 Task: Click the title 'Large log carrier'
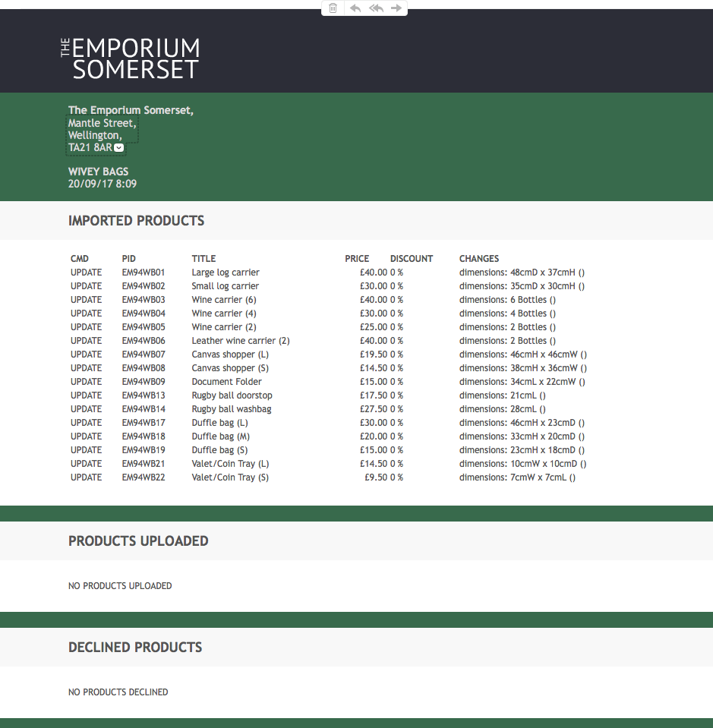point(226,273)
